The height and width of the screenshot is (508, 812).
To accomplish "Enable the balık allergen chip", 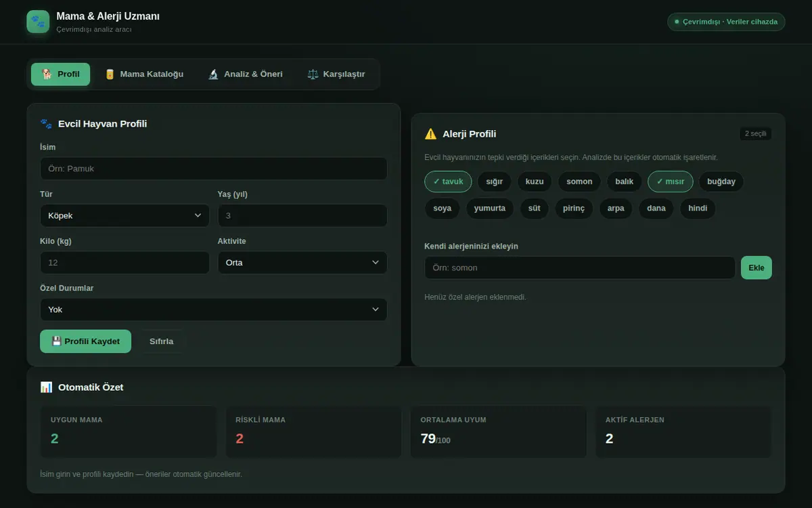I will (x=625, y=182).
